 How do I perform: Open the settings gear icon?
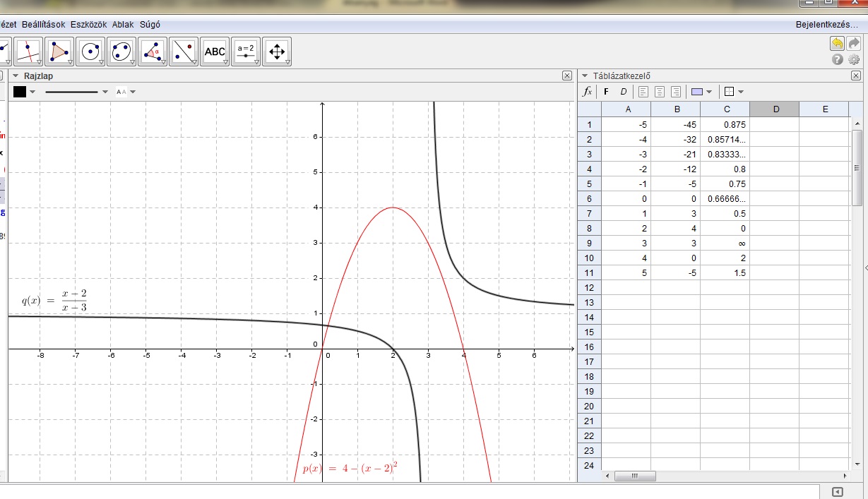point(854,60)
